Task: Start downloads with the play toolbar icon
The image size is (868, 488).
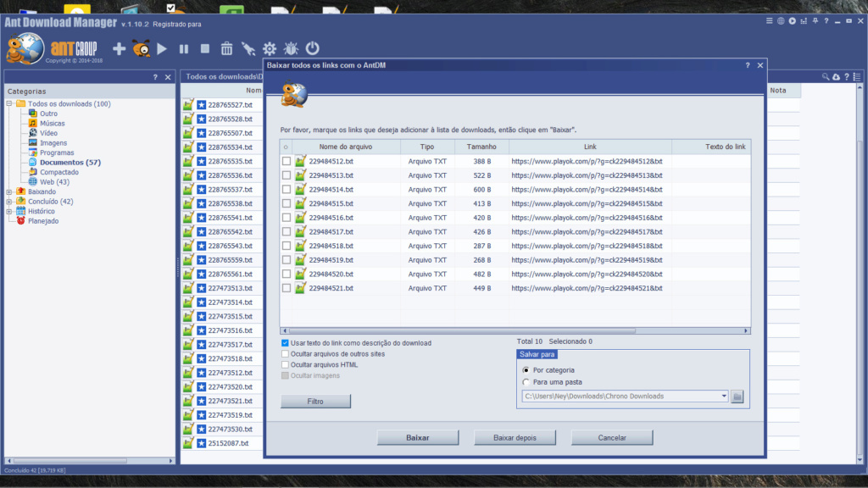Action: (x=162, y=48)
